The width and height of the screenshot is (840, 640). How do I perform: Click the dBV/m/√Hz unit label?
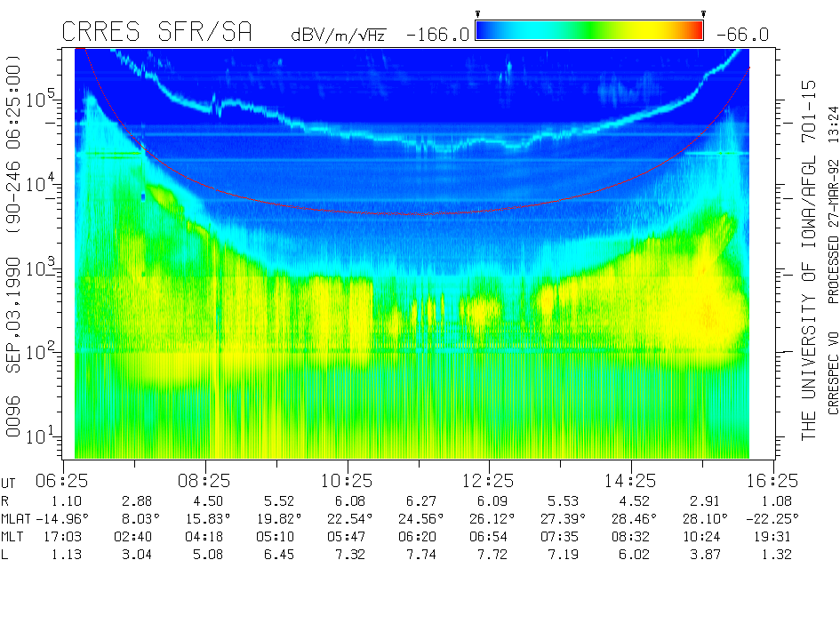(339, 35)
